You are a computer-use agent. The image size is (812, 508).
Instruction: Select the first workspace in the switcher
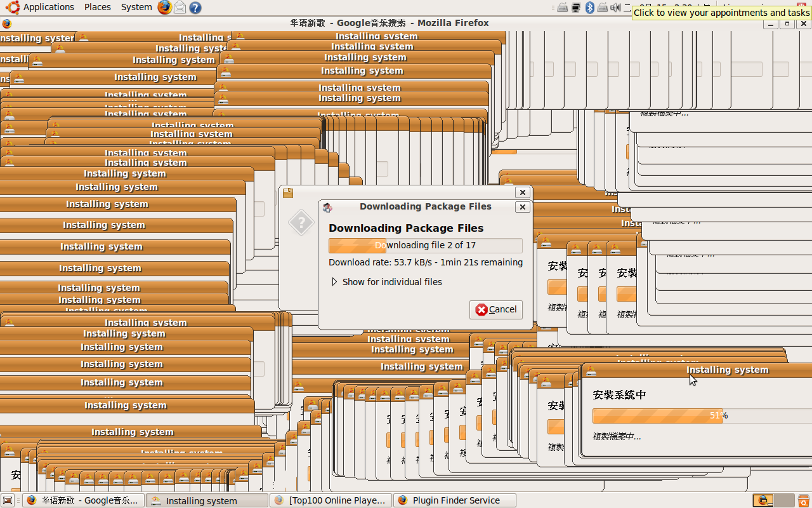(763, 500)
